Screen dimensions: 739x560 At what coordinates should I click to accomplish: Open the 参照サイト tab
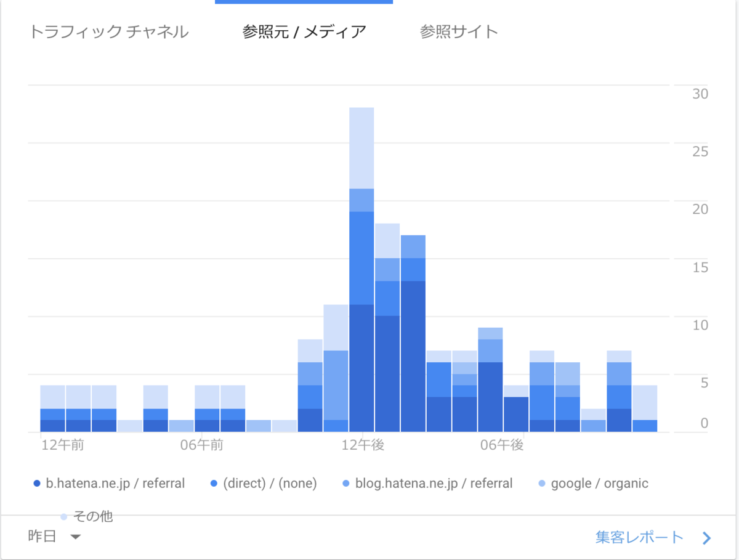[459, 31]
